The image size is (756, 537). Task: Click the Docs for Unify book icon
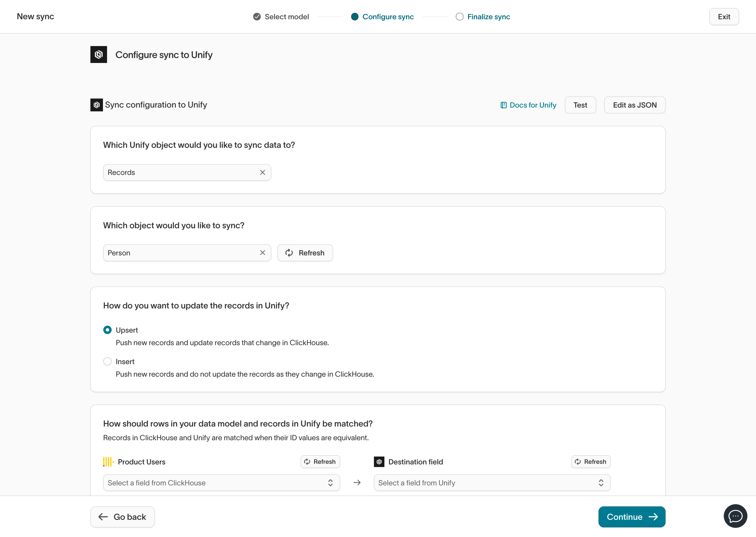click(x=503, y=105)
